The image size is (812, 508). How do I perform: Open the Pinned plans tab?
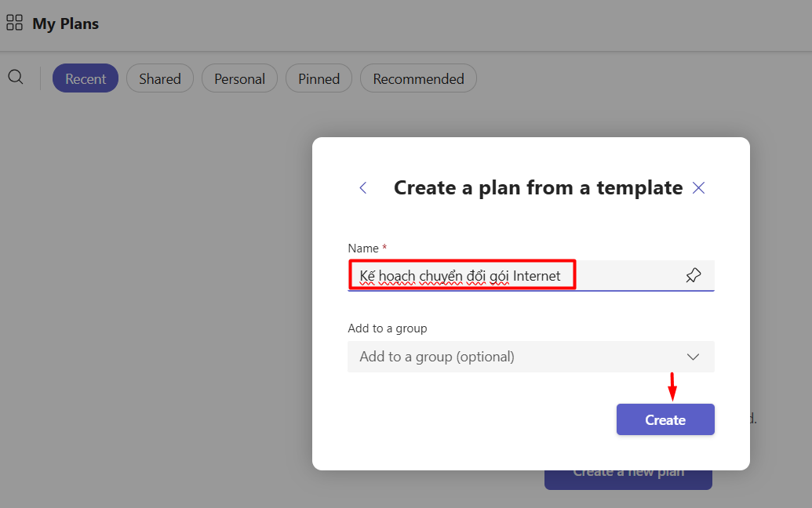[x=319, y=78]
